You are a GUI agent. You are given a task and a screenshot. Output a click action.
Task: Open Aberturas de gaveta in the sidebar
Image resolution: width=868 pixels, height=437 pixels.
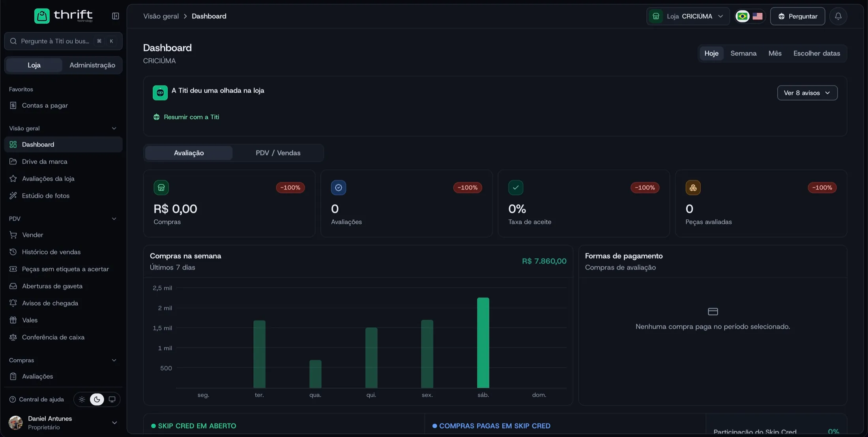click(x=63, y=286)
